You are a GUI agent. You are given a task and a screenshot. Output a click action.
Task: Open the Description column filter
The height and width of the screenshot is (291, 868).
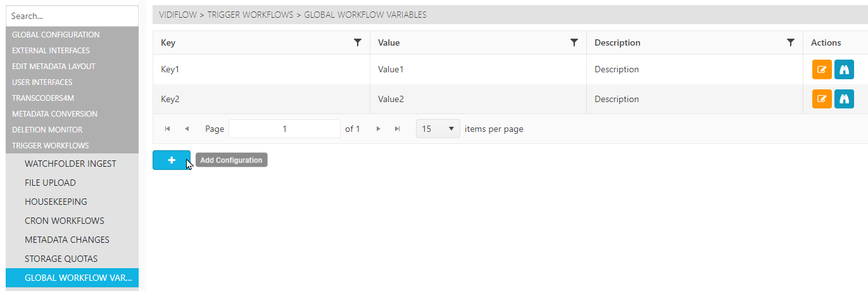tap(791, 42)
